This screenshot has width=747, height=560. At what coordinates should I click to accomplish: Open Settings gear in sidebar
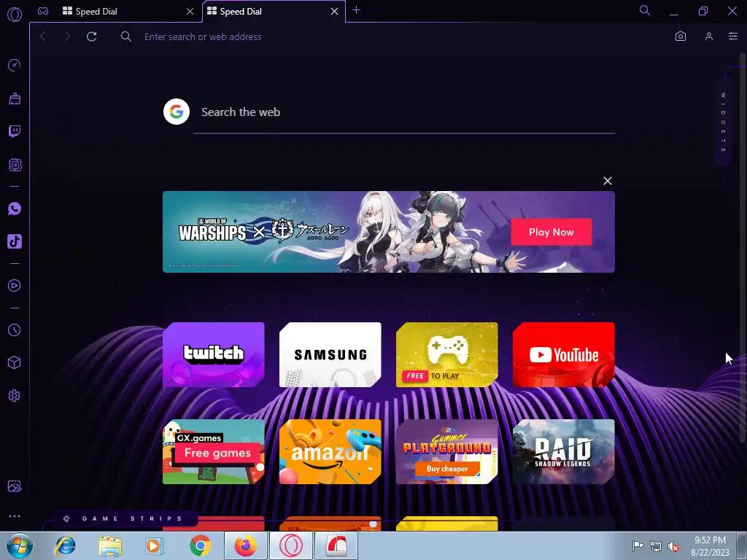click(x=15, y=396)
